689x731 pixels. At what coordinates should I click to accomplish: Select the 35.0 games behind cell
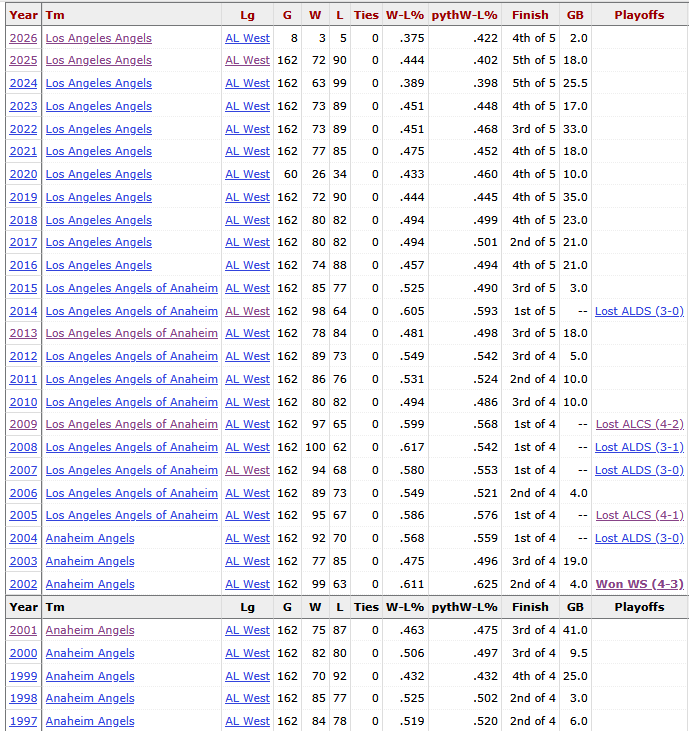(x=575, y=197)
